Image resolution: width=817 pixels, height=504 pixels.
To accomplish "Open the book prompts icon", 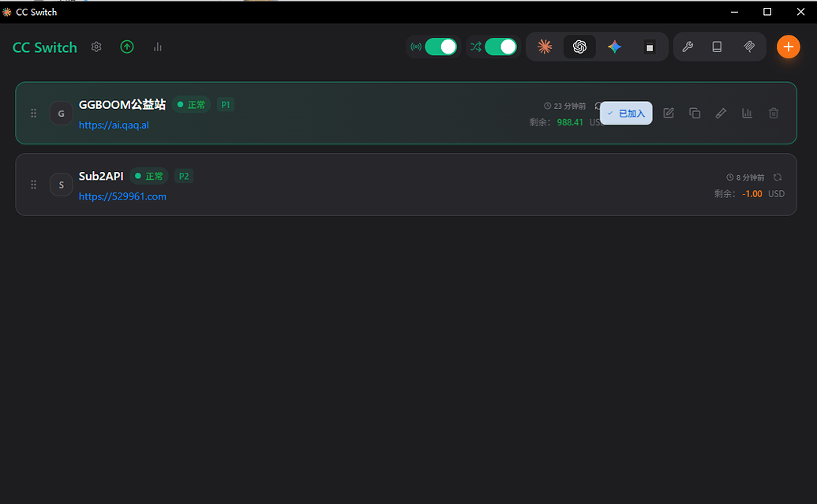I will 717,47.
